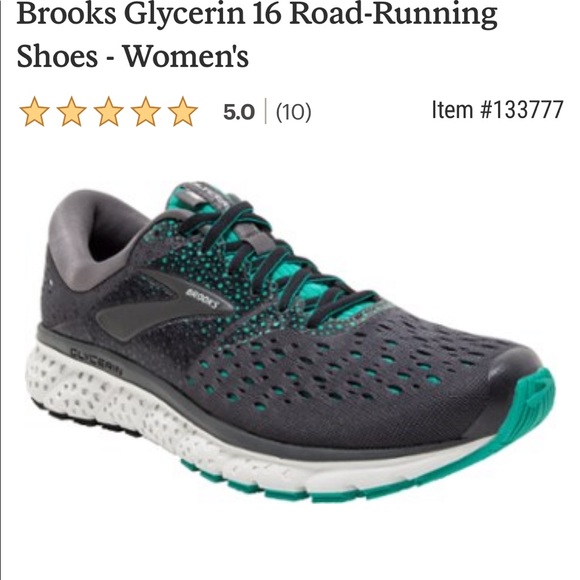This screenshot has width=580, height=580.
Task: Click the fifth rating star
Action: (182, 112)
